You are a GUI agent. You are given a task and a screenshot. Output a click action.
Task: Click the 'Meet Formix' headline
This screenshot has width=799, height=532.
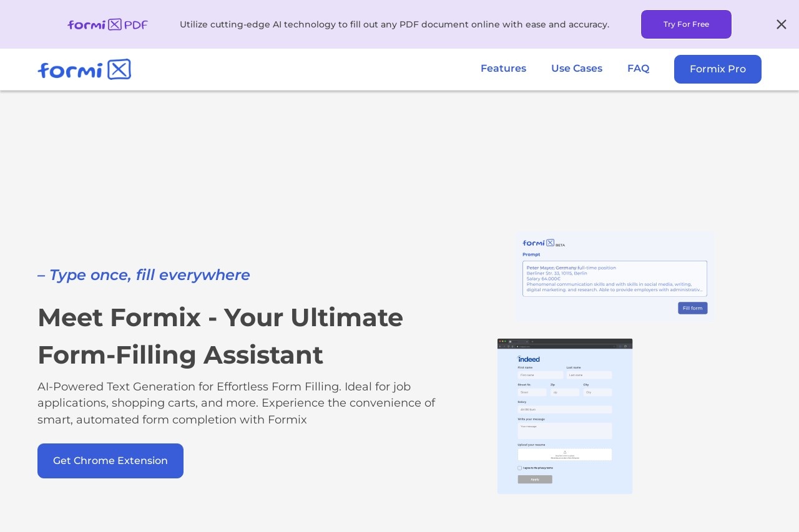[x=220, y=336]
